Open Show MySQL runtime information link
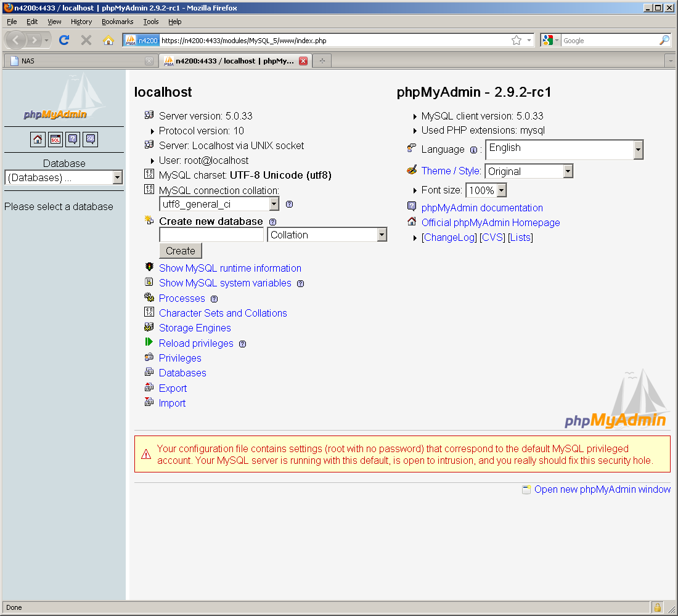This screenshot has width=678, height=616. click(230, 268)
